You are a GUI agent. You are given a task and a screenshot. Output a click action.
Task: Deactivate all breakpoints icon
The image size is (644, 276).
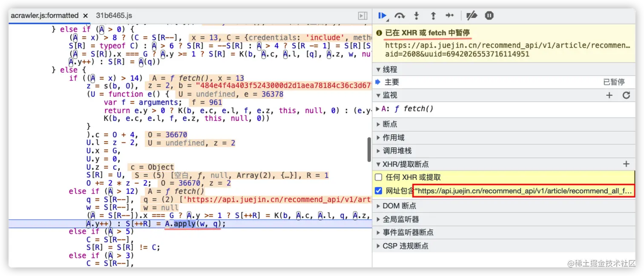pyautogui.click(x=471, y=16)
